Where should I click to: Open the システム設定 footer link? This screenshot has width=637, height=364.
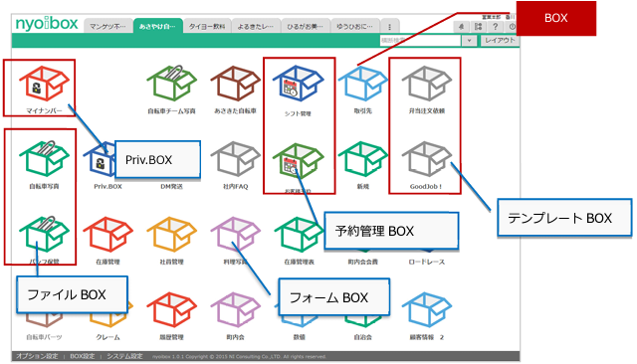coord(124,356)
